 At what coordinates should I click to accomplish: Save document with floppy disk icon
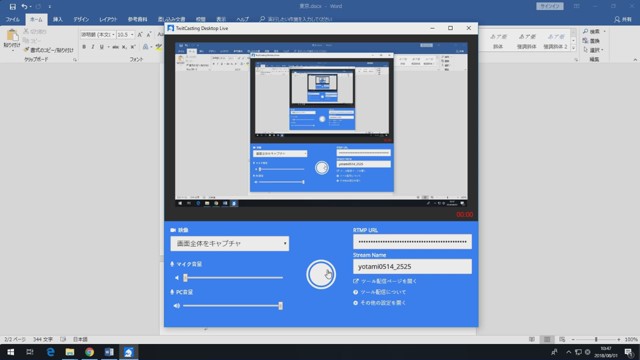coord(13,7)
